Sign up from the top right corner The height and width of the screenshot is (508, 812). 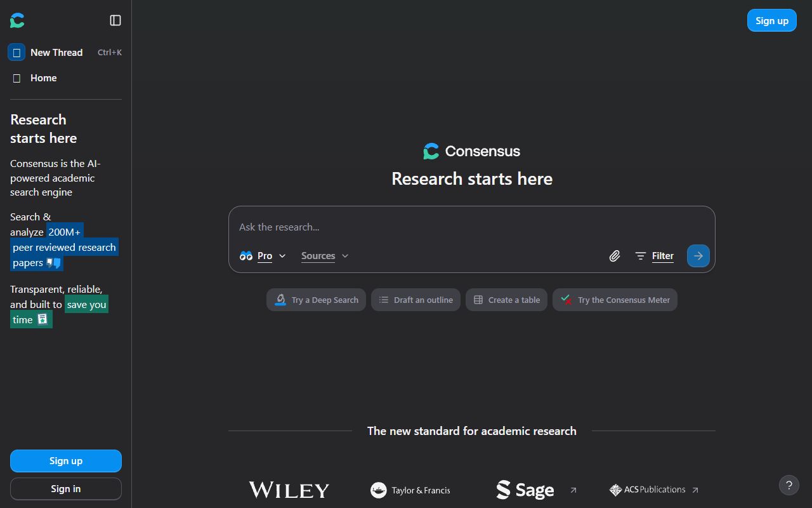coord(771,20)
